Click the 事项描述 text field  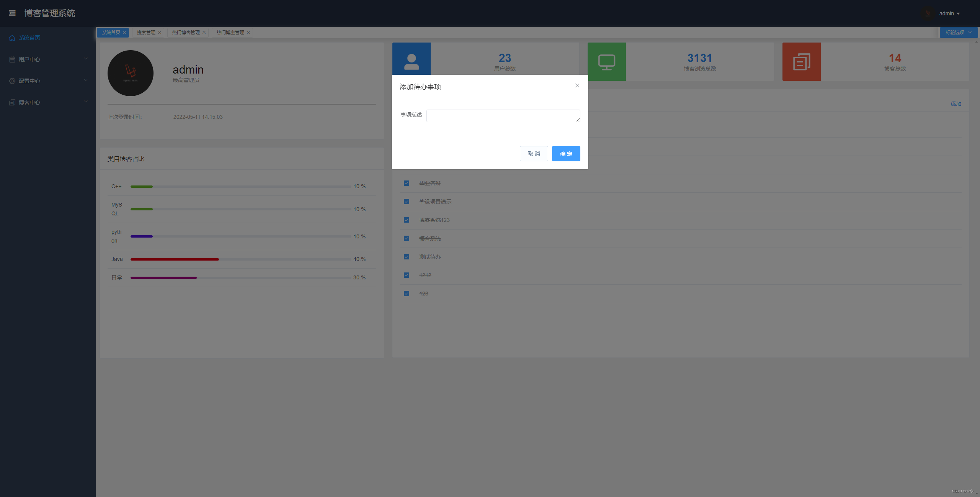coord(503,116)
